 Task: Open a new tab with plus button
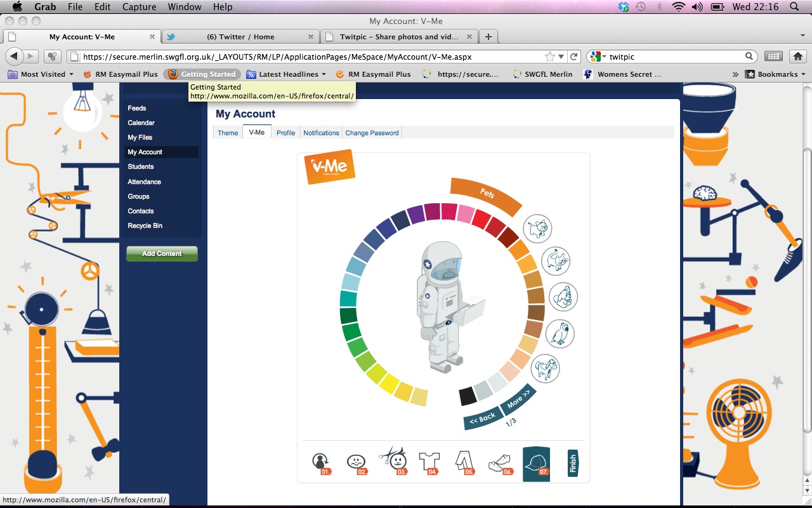tap(488, 36)
